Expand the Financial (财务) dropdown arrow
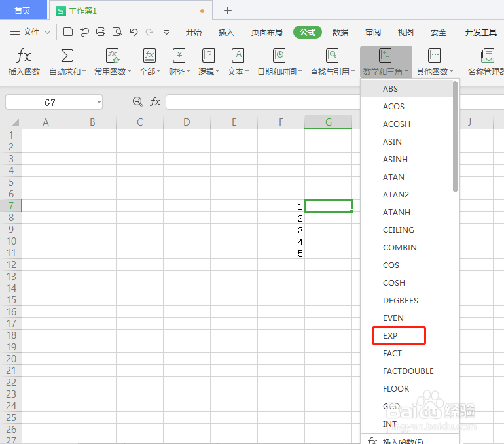The image size is (504, 444). pyautogui.click(x=188, y=71)
